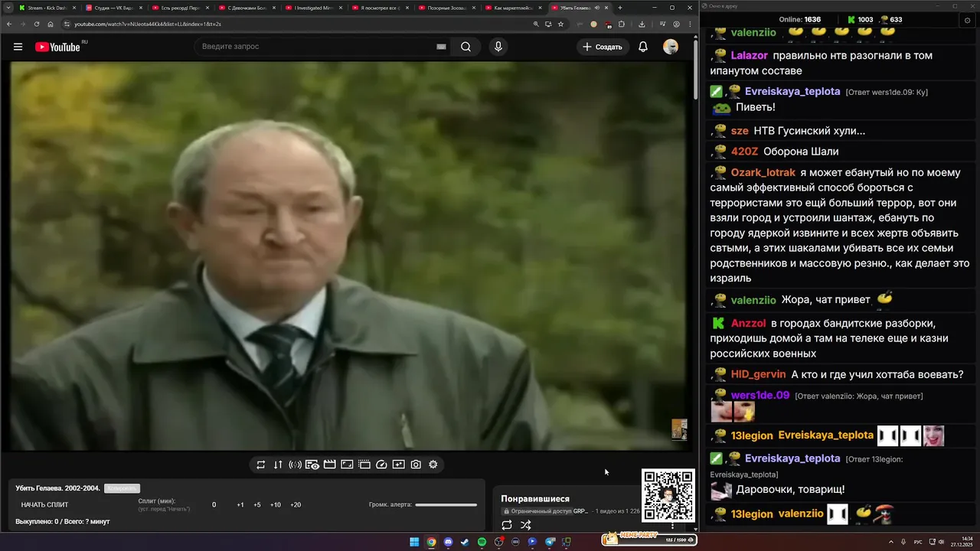Switch to 'Есть рекорд!' browser tab
Viewport: 980px width, 551px height.
[x=180, y=8]
